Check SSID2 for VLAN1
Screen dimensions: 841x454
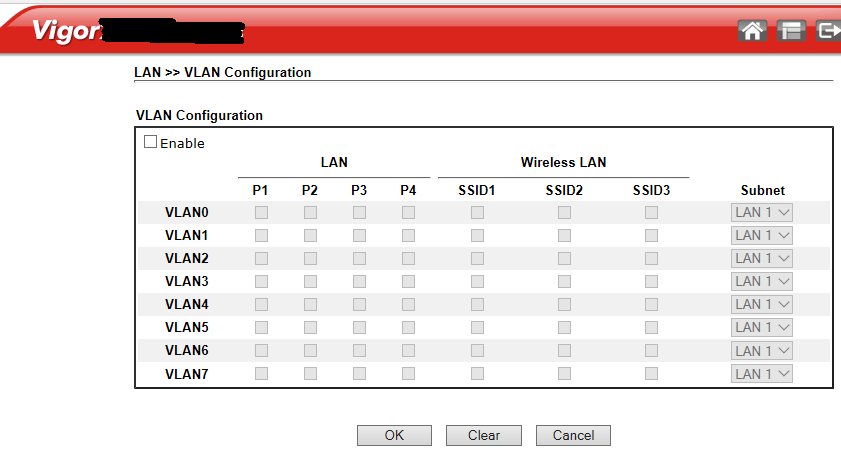[564, 235]
